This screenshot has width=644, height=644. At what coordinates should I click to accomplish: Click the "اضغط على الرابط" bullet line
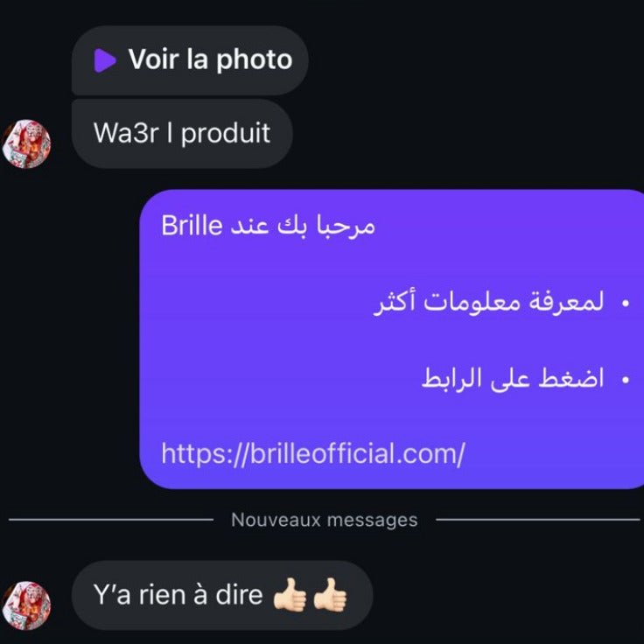[x=513, y=378]
